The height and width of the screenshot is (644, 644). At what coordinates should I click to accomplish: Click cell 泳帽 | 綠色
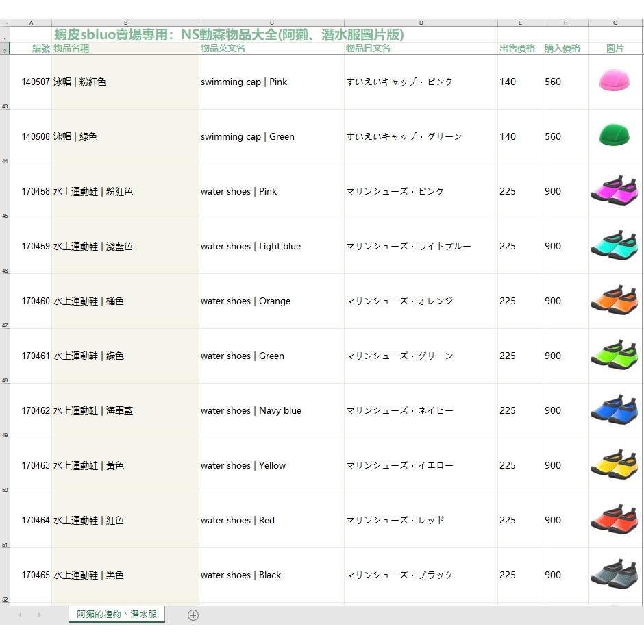click(125, 137)
